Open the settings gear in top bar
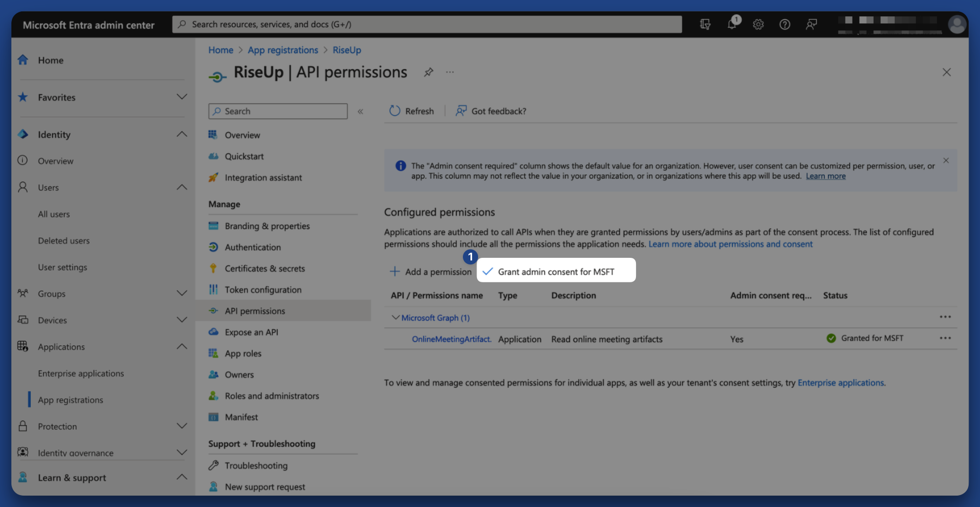Viewport: 980px width, 507px height. [758, 24]
